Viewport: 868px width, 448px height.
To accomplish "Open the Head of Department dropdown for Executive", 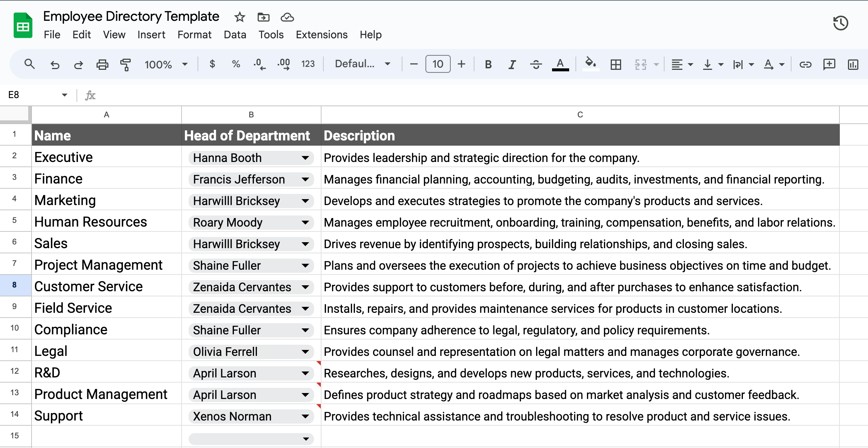I will pos(305,158).
